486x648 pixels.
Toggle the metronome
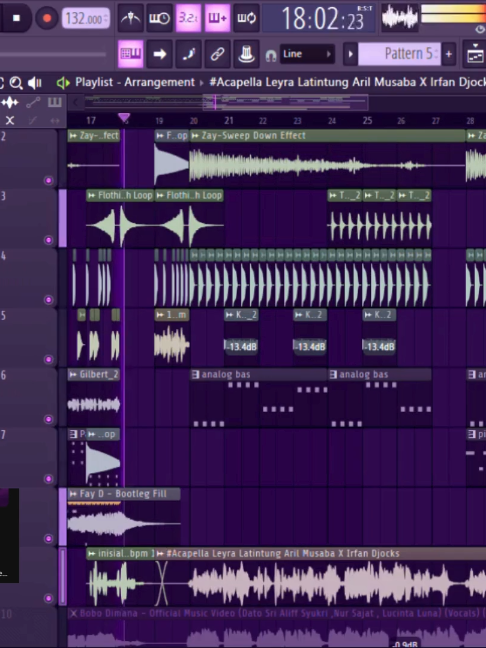pyautogui.click(x=131, y=18)
